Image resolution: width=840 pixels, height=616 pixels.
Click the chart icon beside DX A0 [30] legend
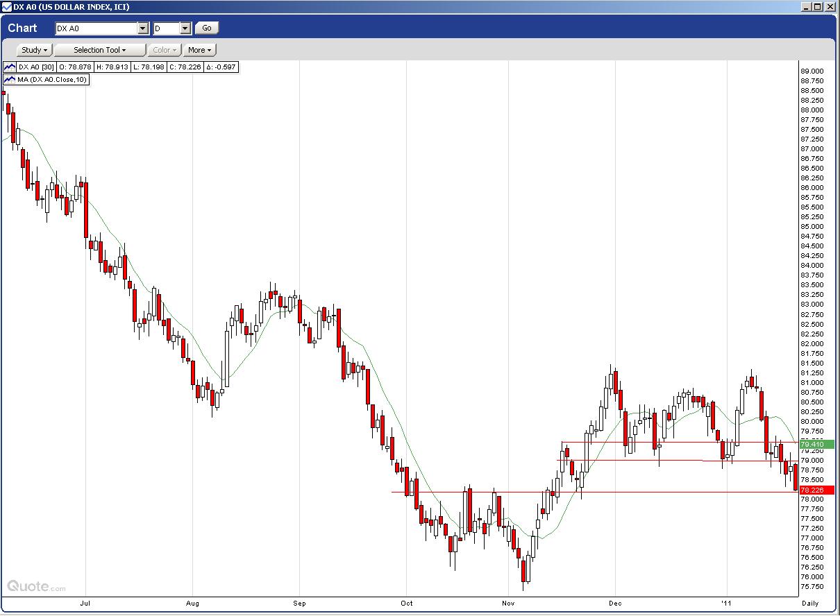click(x=10, y=67)
